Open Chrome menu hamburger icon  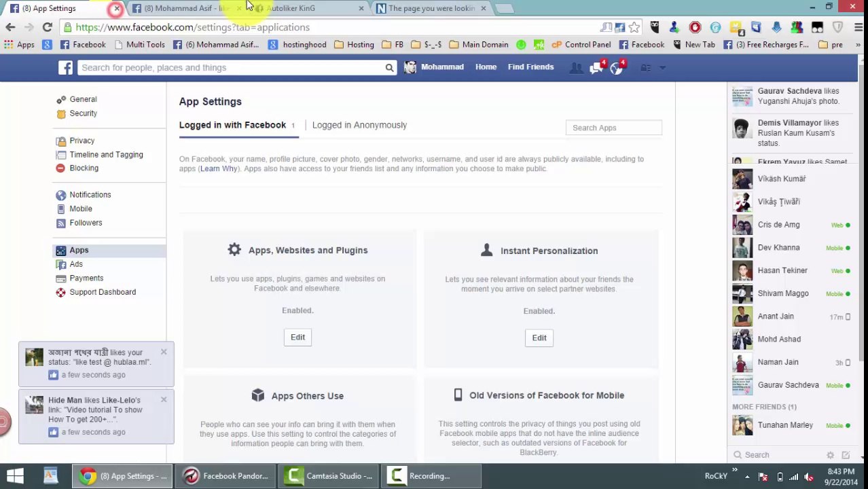coord(858,27)
